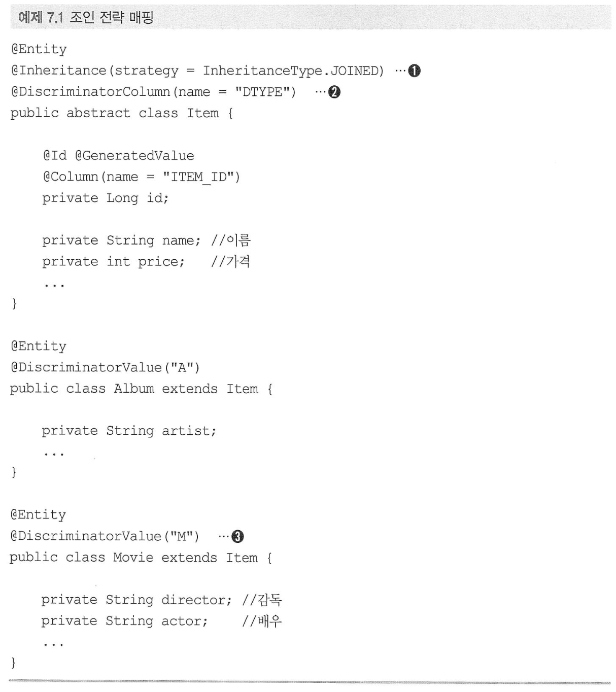The width and height of the screenshot is (616, 692).
Task: Click the first @Entity annotation at top
Action: [x=39, y=50]
